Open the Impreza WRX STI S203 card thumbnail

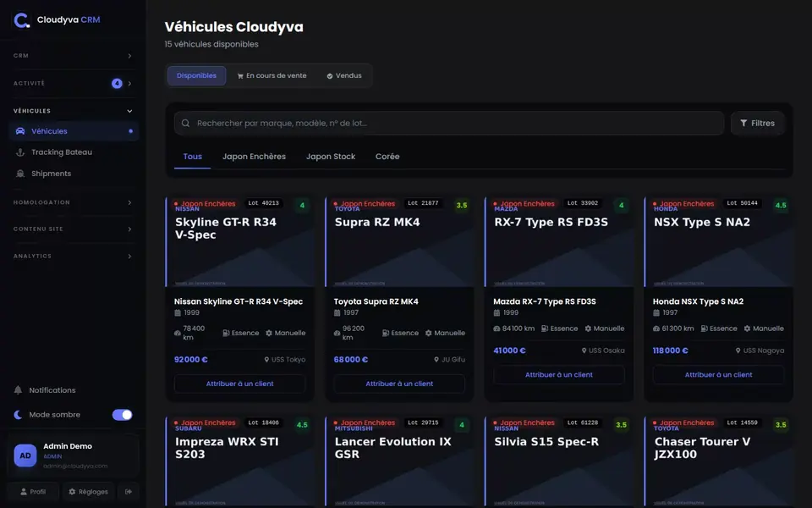(239, 462)
